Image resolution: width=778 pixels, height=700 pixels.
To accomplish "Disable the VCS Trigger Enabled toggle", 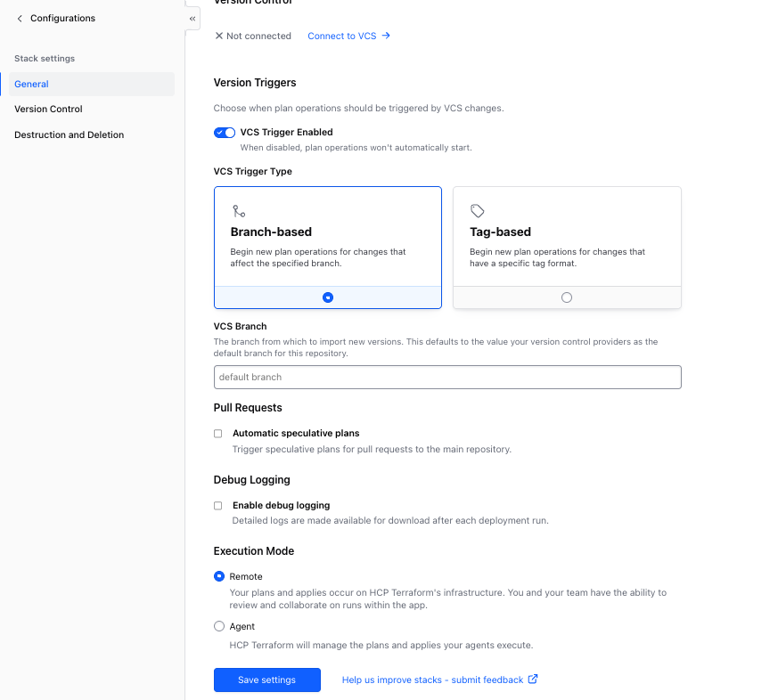I will [224, 133].
